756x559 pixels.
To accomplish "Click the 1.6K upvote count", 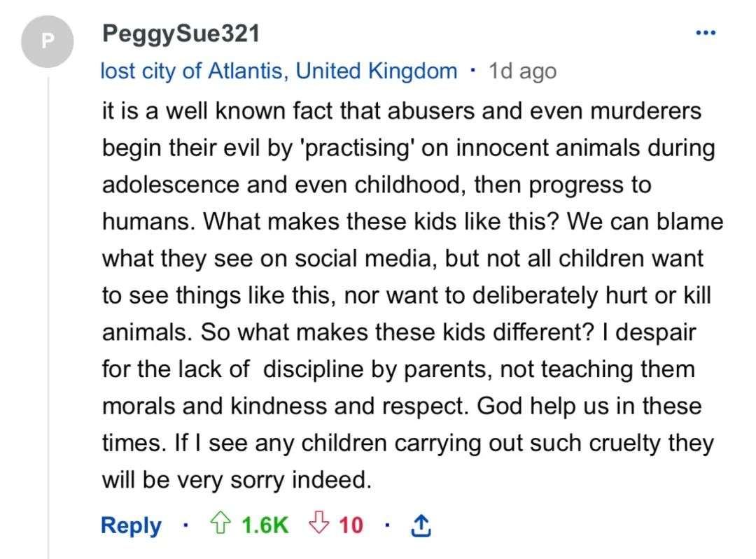I will 265,525.
